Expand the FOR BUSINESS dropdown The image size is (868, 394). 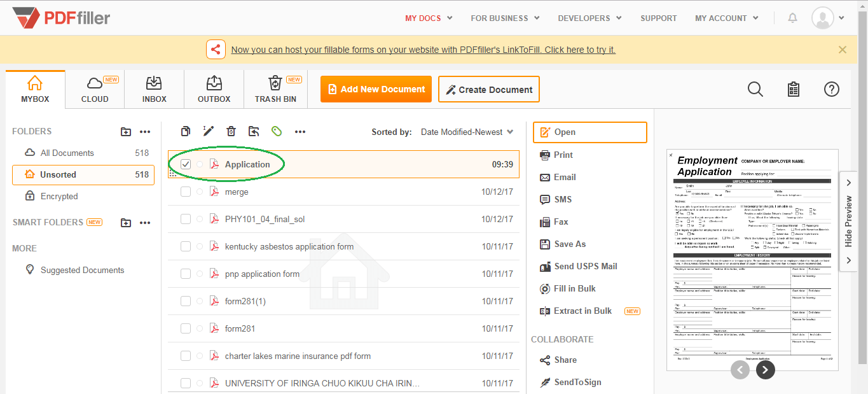505,18
